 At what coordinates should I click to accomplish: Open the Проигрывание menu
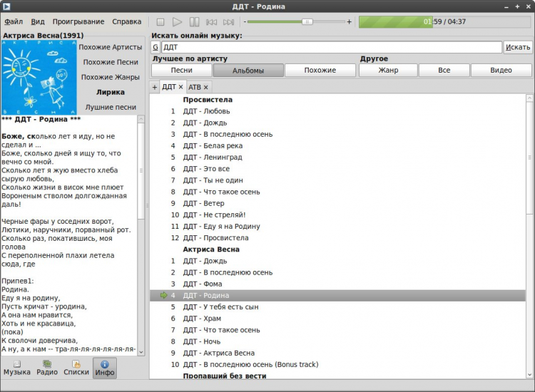[x=78, y=22]
